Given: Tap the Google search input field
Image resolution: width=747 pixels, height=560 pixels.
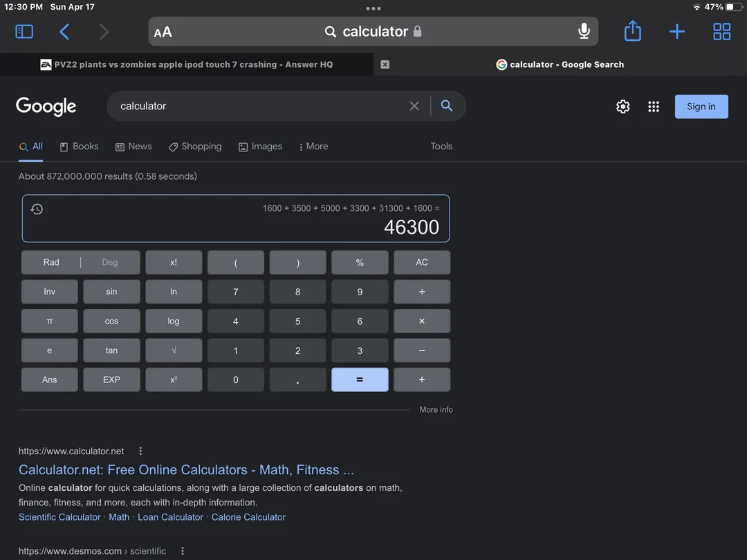Looking at the screenshot, I should (x=263, y=106).
